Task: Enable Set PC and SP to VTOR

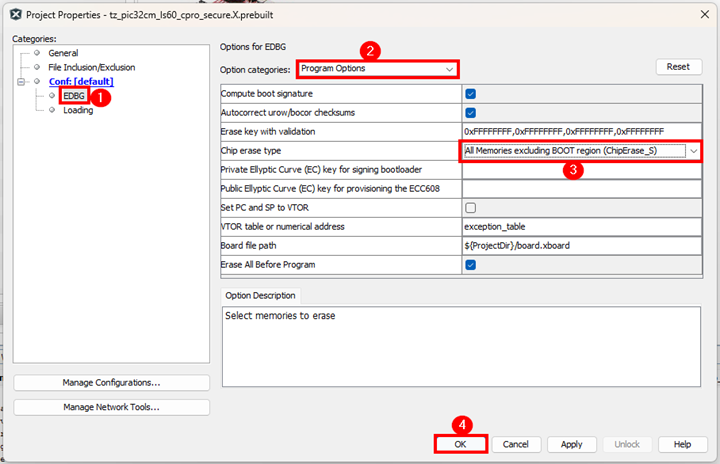Action: pyautogui.click(x=470, y=207)
